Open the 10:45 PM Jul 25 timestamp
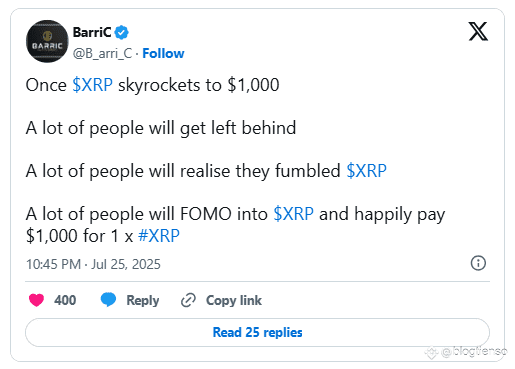 click(x=93, y=264)
